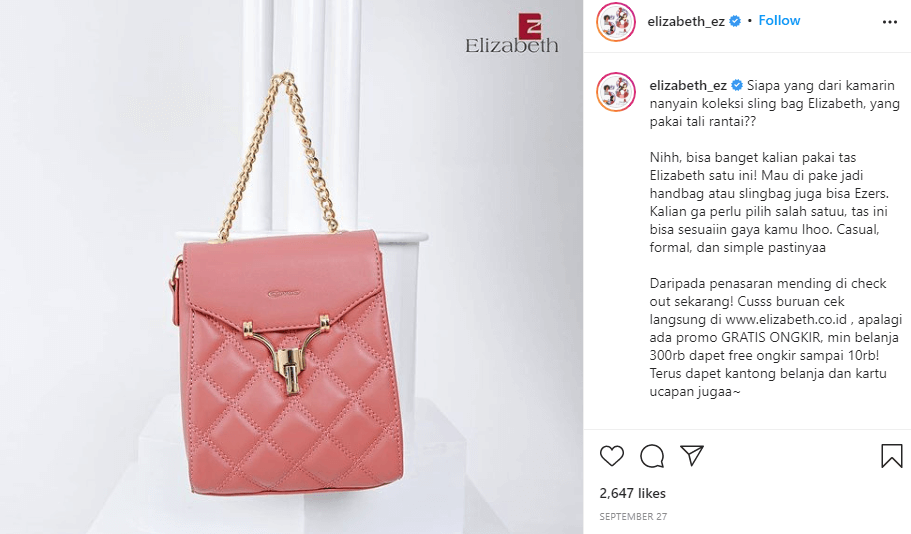This screenshot has height=534, width=911.
Task: Open elizabeth_ez profile picture in header
Action: (616, 21)
